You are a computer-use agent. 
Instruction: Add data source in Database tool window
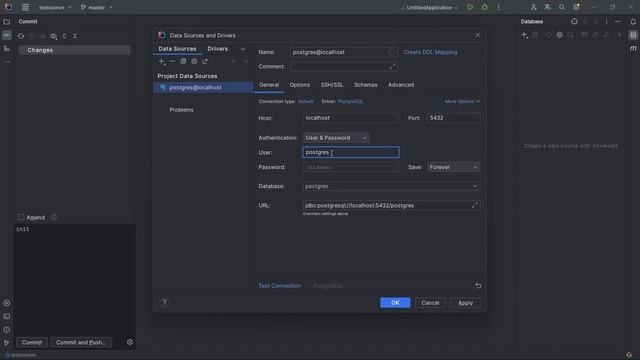524,36
